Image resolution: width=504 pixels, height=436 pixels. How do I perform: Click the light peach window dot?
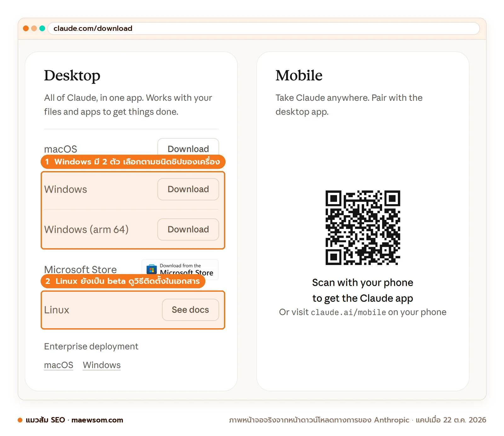tap(34, 28)
